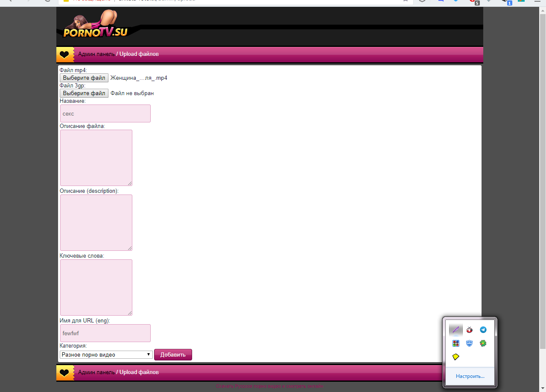The width and height of the screenshot is (546, 392).
Task: Focus the Имя для URL (eng) field
Action: (105, 333)
